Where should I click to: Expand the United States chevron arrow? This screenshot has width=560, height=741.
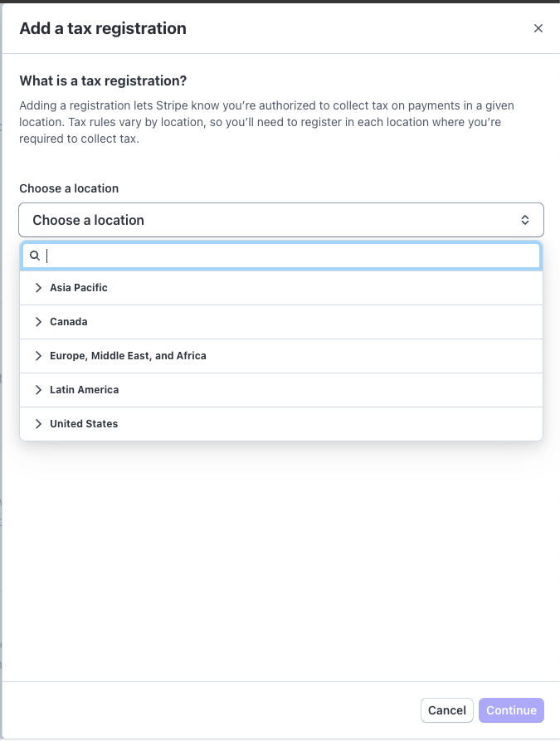pyautogui.click(x=38, y=424)
